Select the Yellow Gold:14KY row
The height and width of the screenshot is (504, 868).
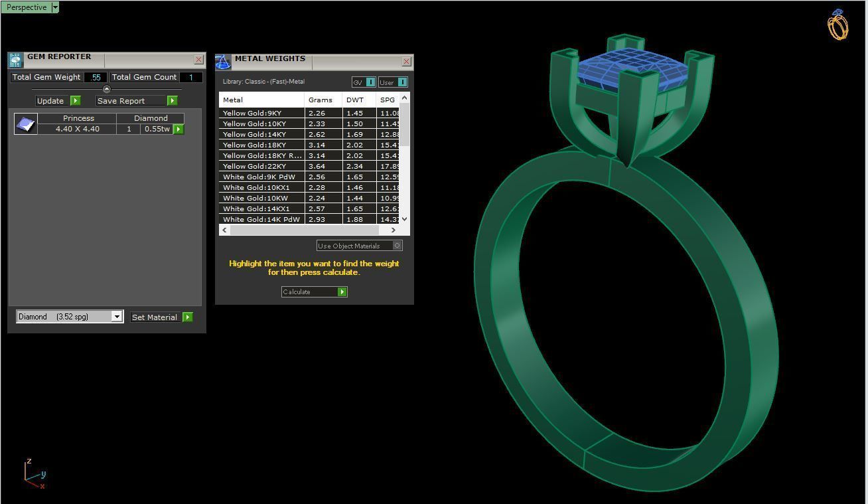pyautogui.click(x=309, y=134)
